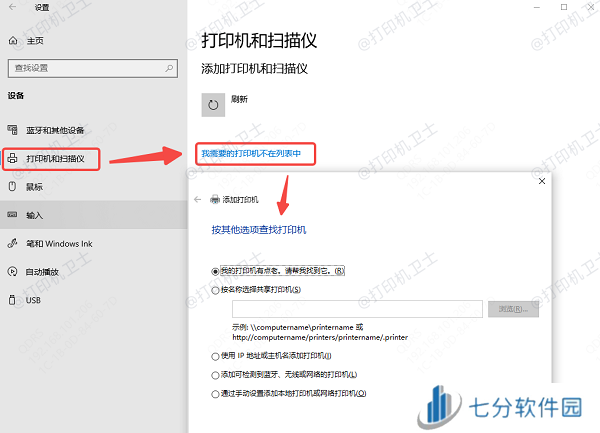Click the 主页 home label
Image resolution: width=600 pixels, height=433 pixels.
[x=35, y=41]
